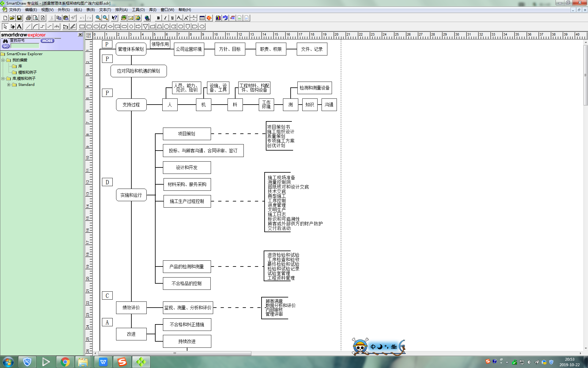The height and width of the screenshot is (368, 588).
Task: Select the downward triangle shape tool
Action: tap(145, 27)
